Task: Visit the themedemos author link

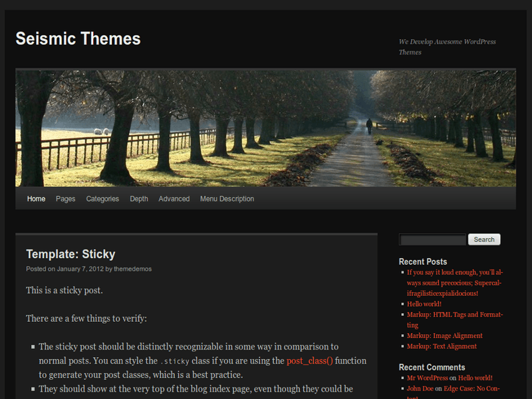Action: [133, 269]
